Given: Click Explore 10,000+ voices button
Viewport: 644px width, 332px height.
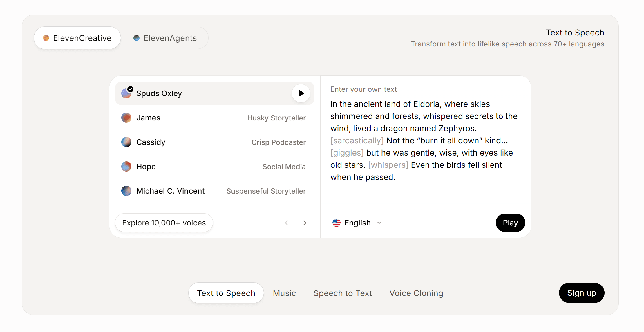Looking at the screenshot, I should pos(164,223).
